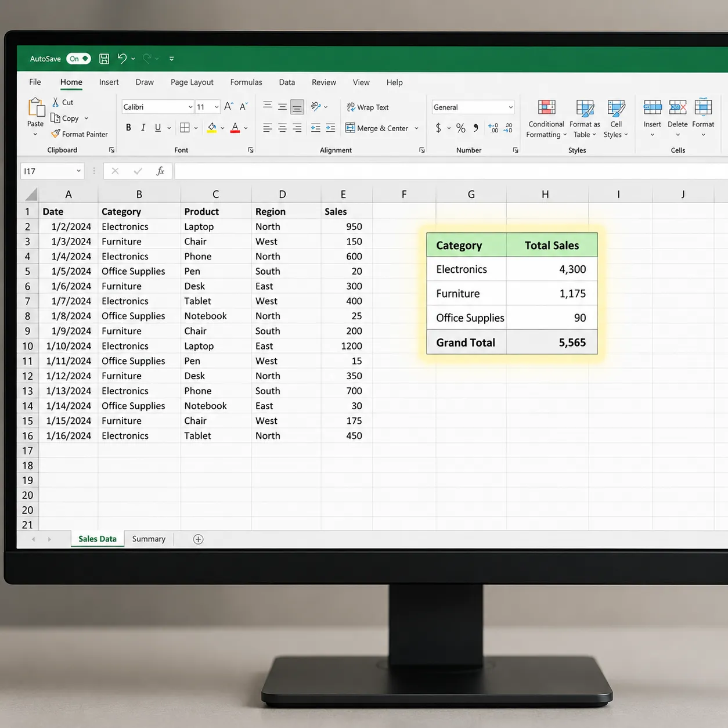728x728 pixels.
Task: Increase font size with larger A
Action: pyautogui.click(x=229, y=106)
